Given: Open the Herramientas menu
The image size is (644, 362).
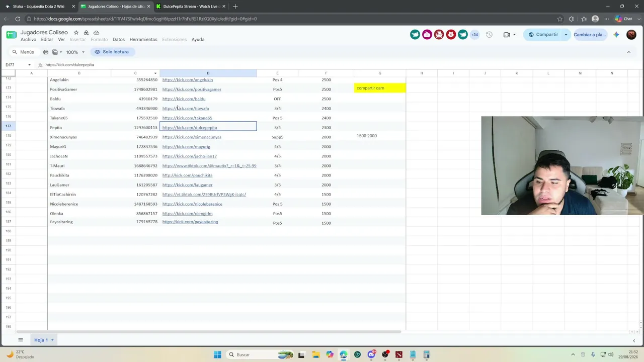Looking at the screenshot, I should click(x=143, y=40).
